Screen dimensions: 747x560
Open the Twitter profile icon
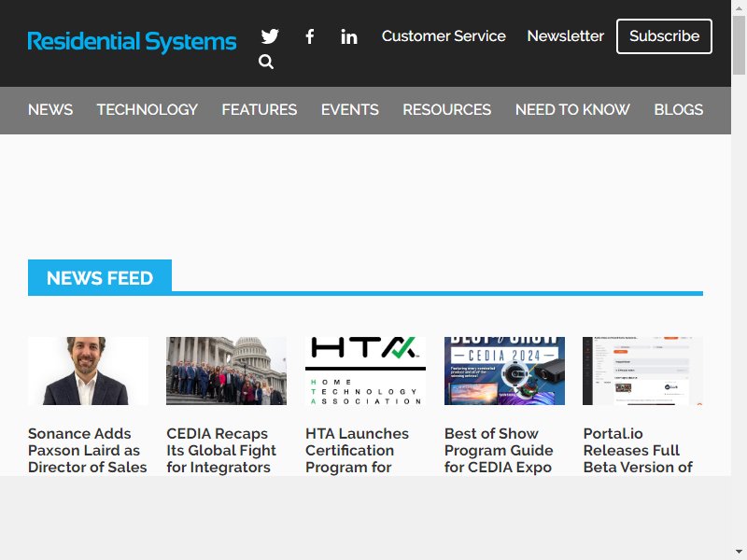pos(270,36)
